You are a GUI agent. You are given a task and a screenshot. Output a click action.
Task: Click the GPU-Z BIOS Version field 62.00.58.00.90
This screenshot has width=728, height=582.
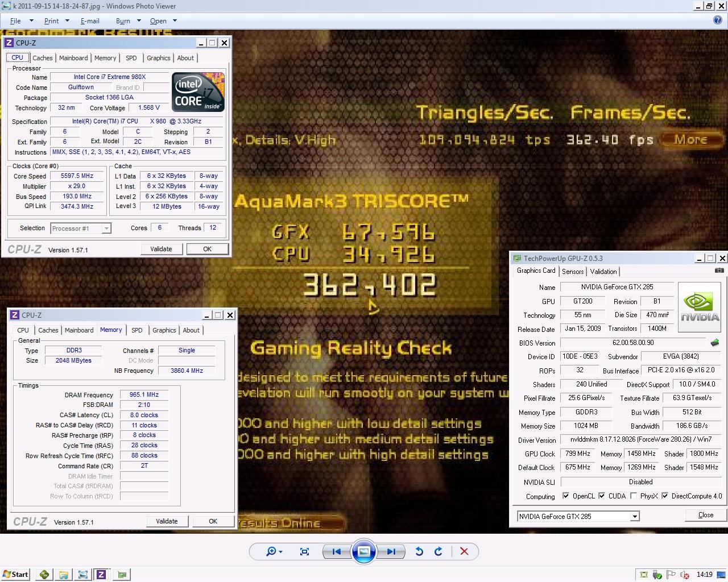[x=633, y=343]
